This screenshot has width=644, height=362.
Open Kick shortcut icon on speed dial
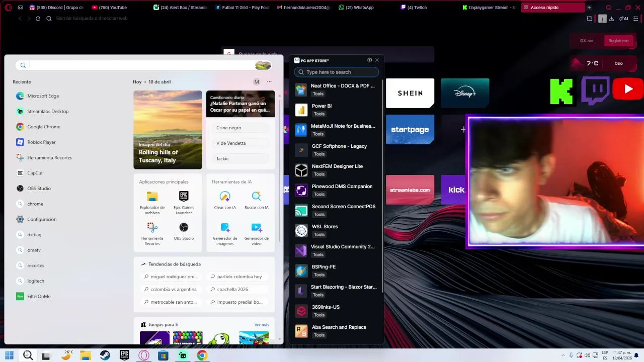(561, 92)
